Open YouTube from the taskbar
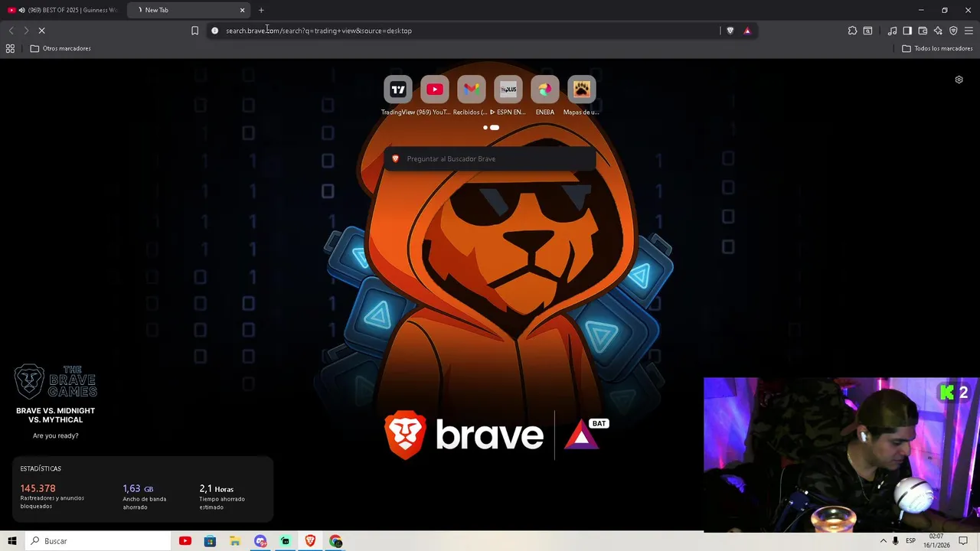 coord(185,541)
